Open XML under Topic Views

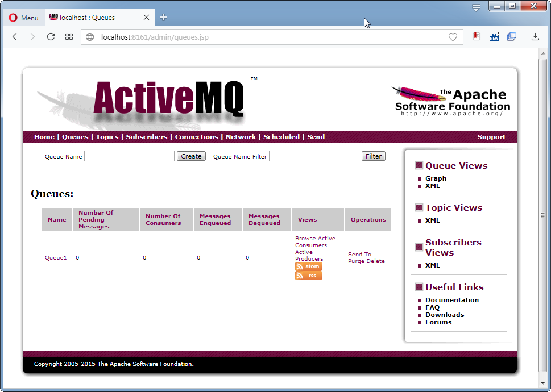coord(433,220)
